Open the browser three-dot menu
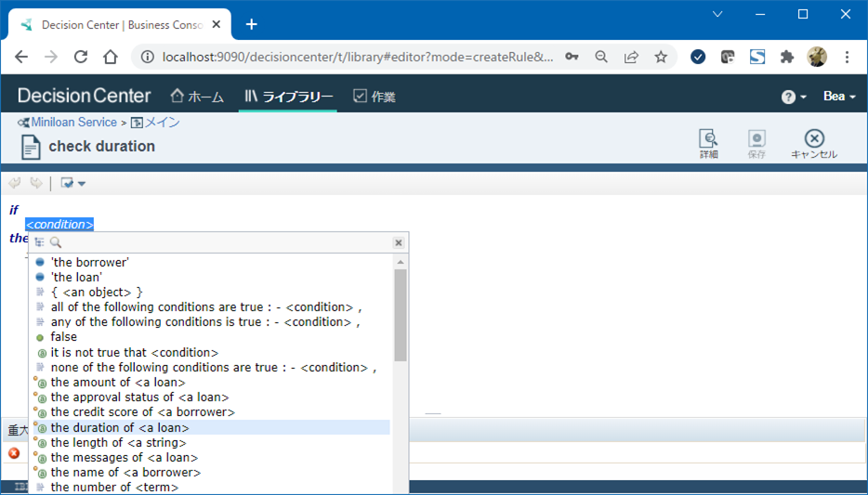Screen dimensions: 868x495 click(847, 57)
